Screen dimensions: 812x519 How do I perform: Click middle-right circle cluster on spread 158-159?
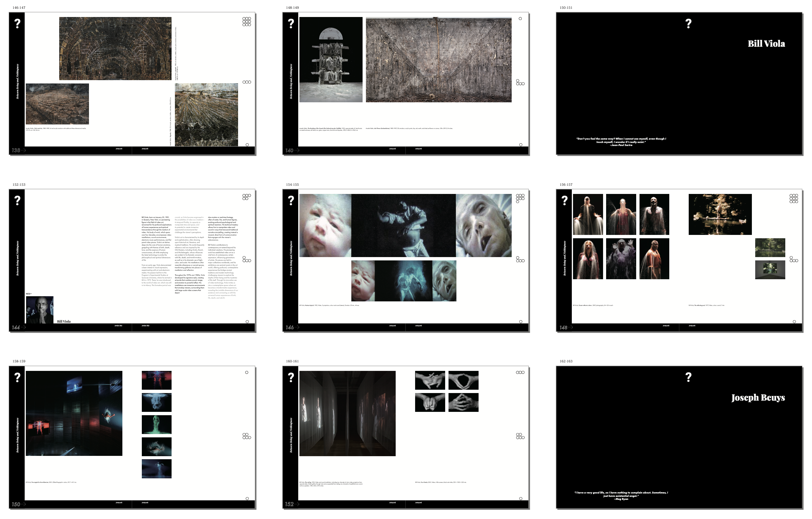point(247,436)
